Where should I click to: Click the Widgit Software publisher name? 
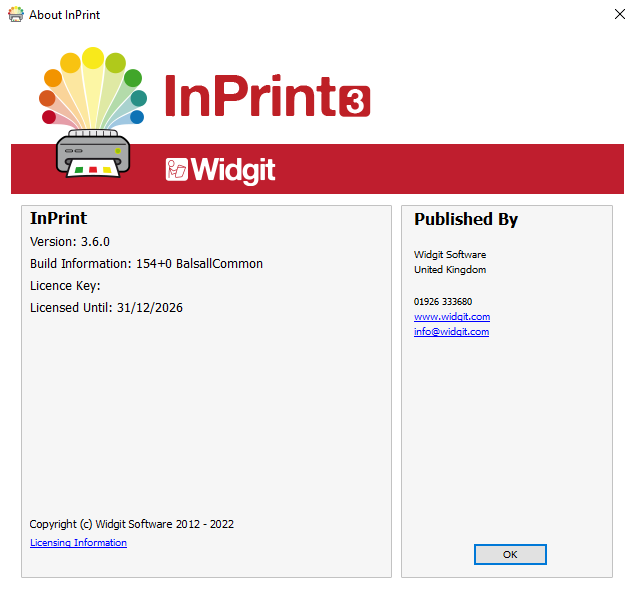point(450,254)
